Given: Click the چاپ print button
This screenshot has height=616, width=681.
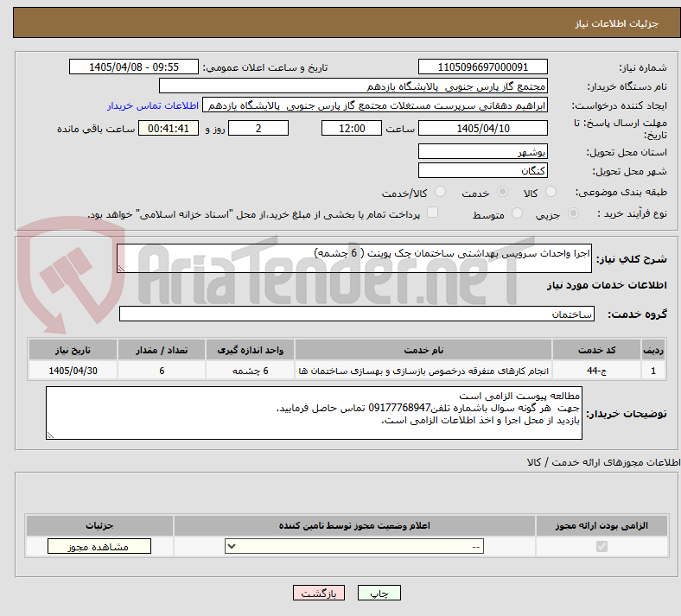Looking at the screenshot, I should point(379,593).
